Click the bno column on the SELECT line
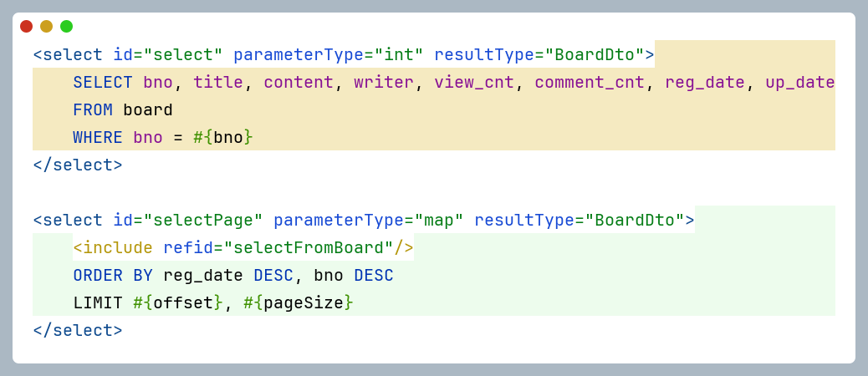The width and height of the screenshot is (868, 376). 158,83
